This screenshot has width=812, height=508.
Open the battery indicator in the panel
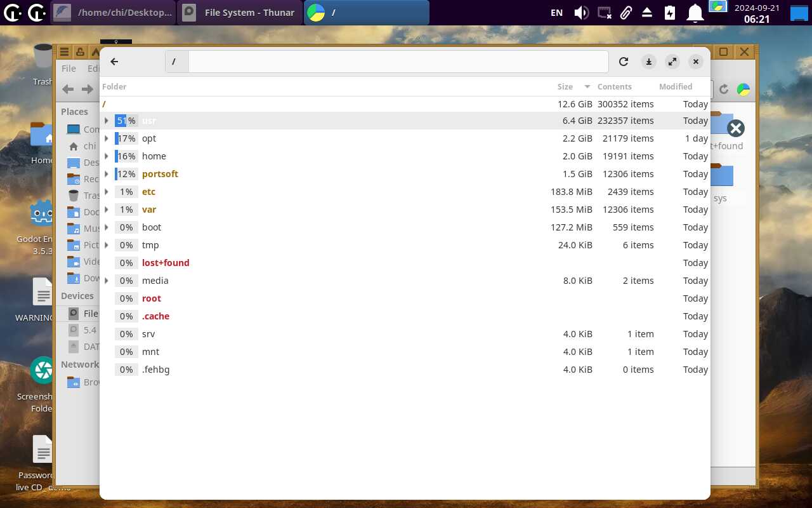click(670, 13)
